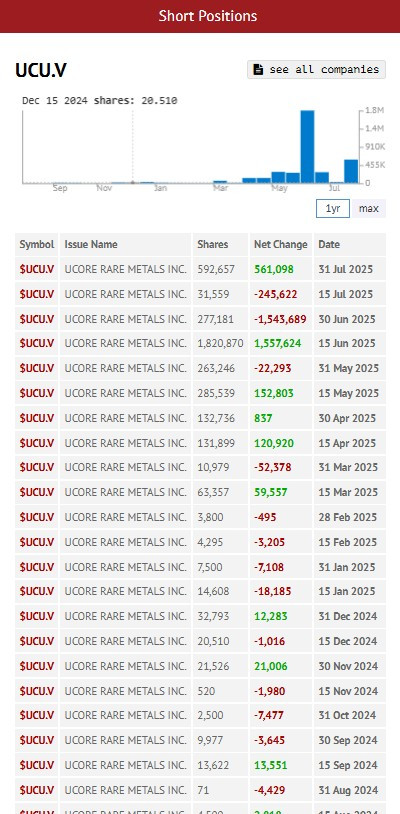Open $UCU.V link in 31 Mar 2025 row
The height and width of the screenshot is (814, 400).
click(x=37, y=467)
